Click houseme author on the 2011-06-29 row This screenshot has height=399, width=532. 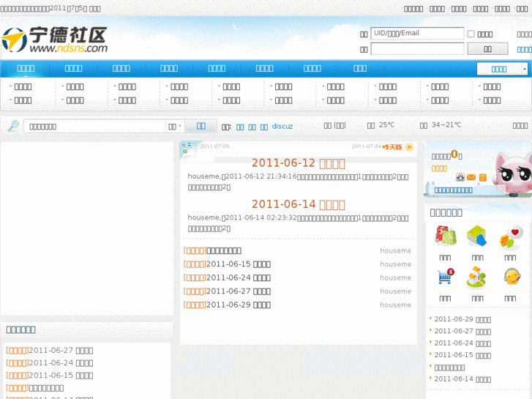point(395,305)
